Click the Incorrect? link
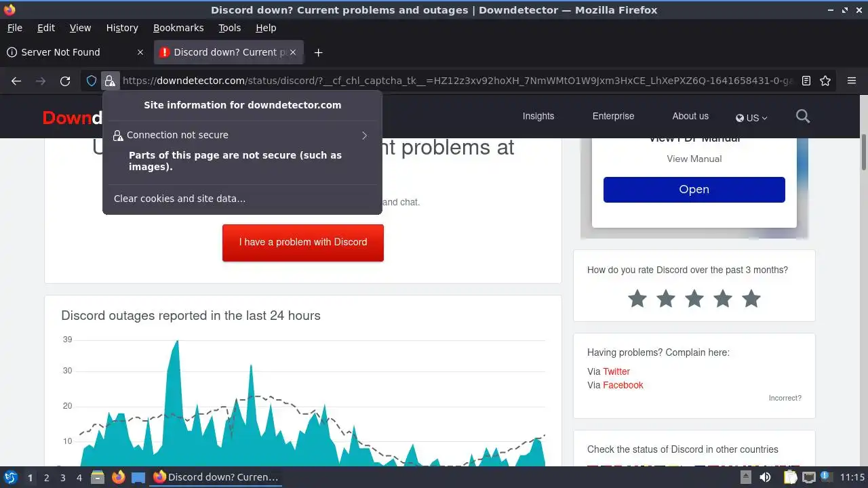The image size is (868, 488). pyautogui.click(x=785, y=398)
